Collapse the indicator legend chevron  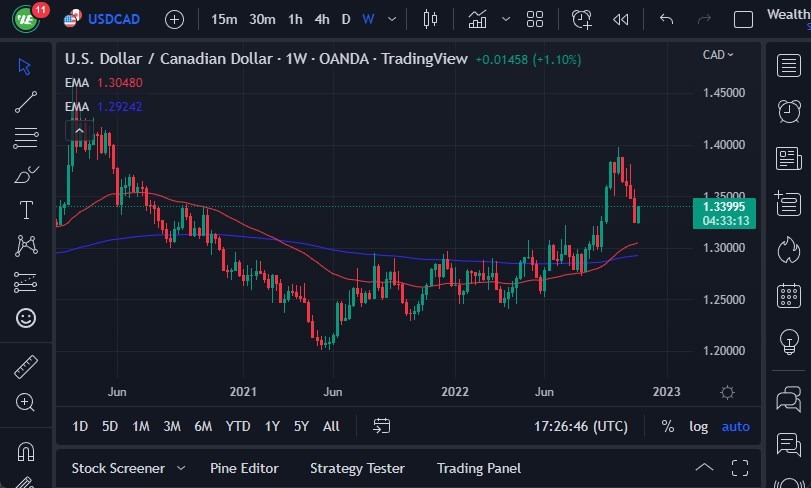point(79,130)
